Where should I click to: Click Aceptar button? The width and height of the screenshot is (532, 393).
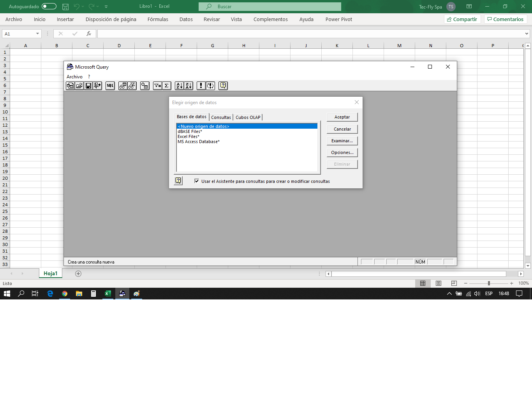(342, 117)
